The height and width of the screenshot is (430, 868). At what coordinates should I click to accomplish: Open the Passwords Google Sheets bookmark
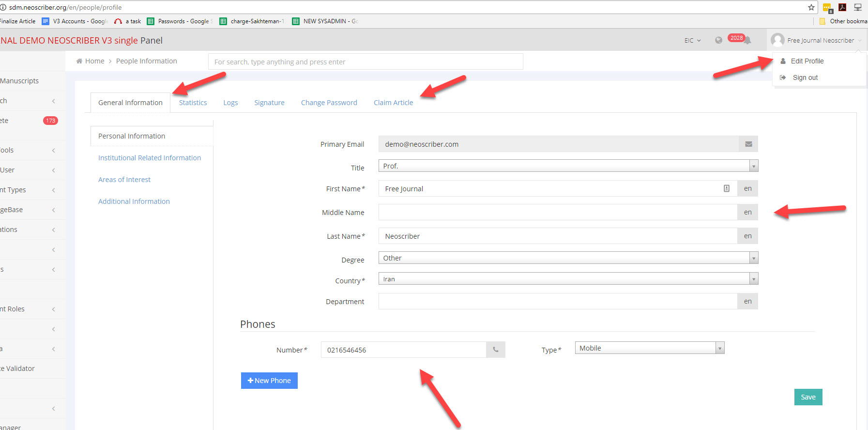click(180, 21)
